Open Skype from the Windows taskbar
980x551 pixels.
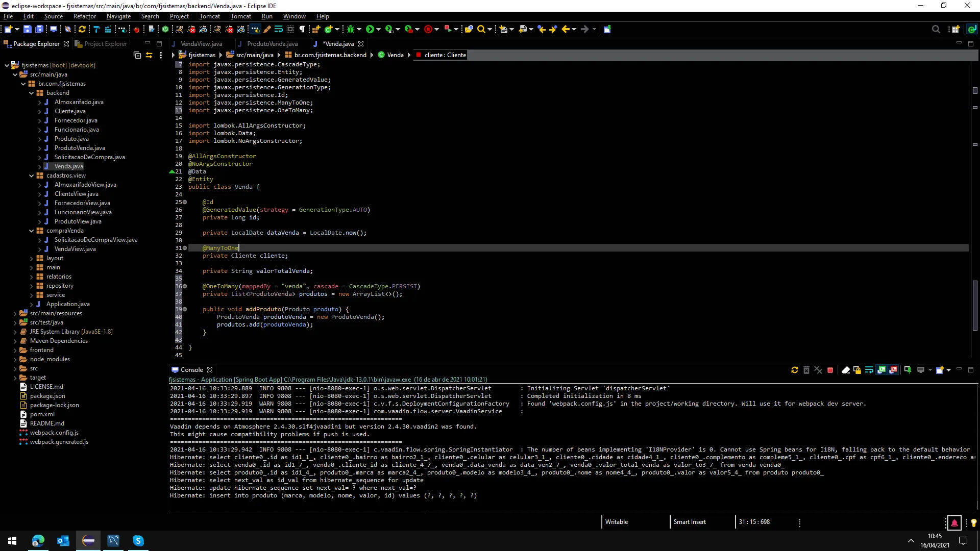click(138, 540)
